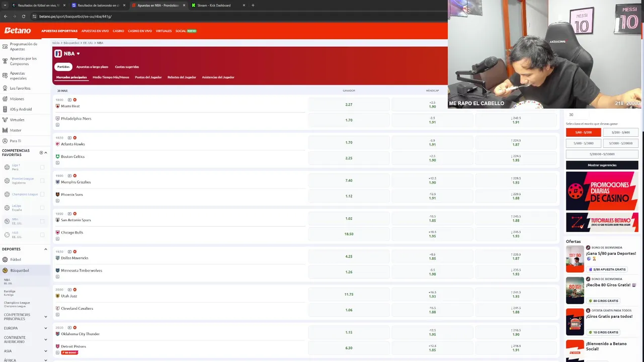Switch to Cuotas sugeridas tab
This screenshot has width=644, height=362.
pyautogui.click(x=127, y=67)
